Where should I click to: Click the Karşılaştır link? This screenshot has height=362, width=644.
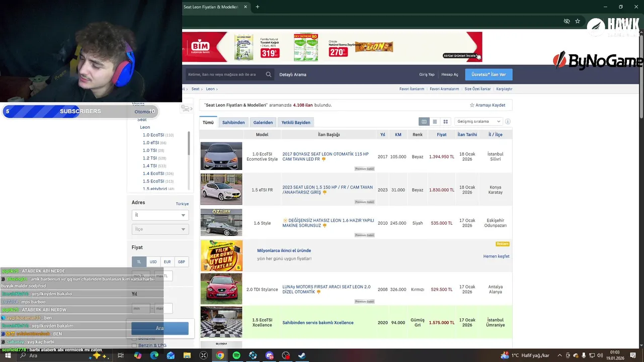504,89
